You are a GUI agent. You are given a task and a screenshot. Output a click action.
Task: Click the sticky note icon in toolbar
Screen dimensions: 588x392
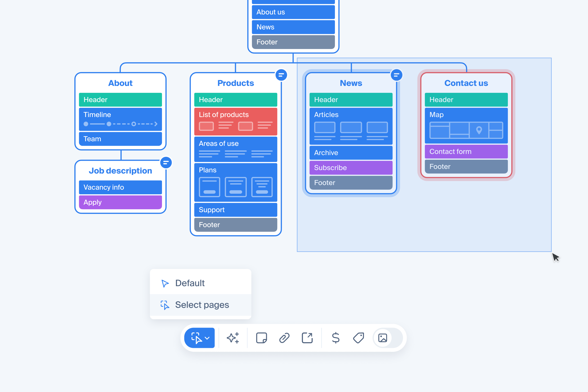261,338
